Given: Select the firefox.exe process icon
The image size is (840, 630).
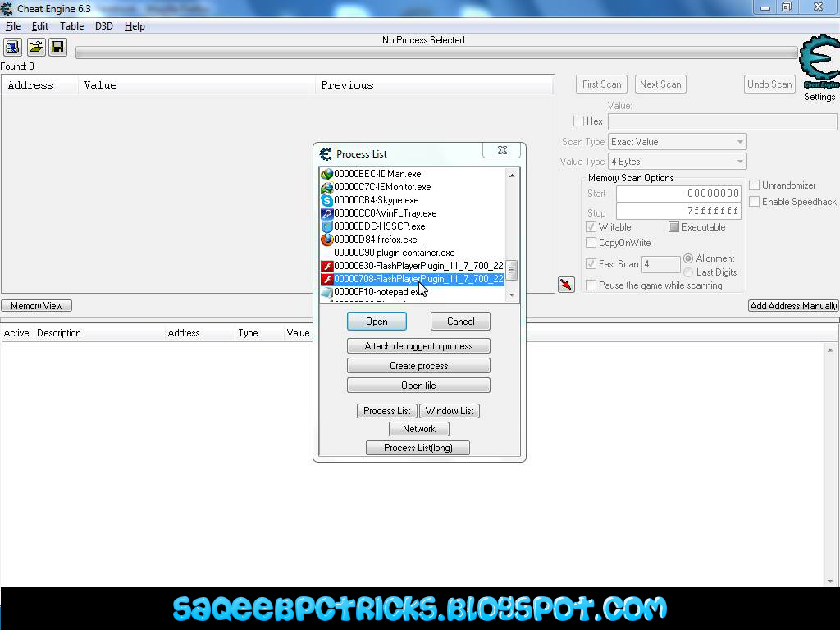Looking at the screenshot, I should pos(326,240).
